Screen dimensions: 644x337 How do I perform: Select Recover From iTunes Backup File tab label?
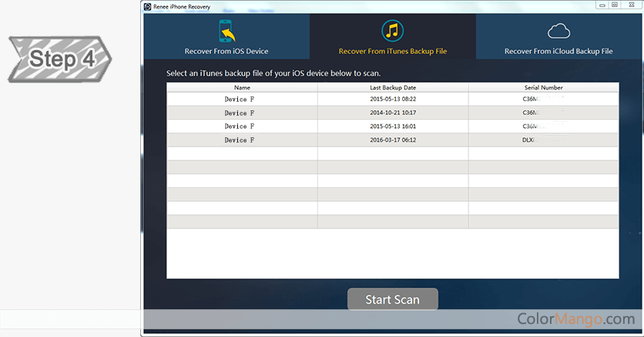pos(393,52)
